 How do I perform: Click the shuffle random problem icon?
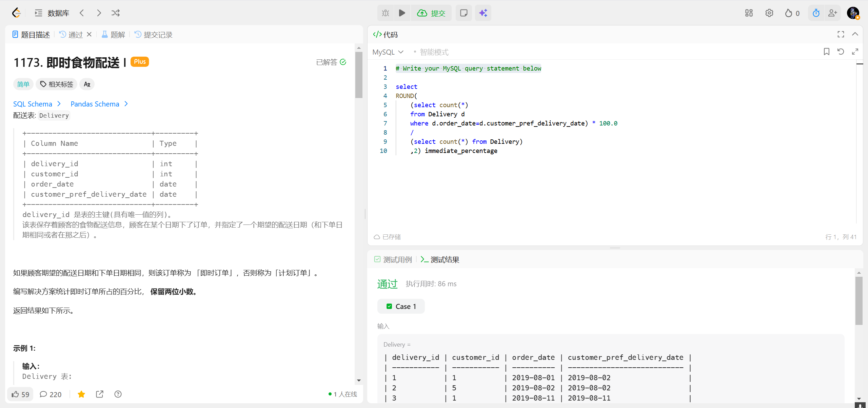tap(115, 13)
